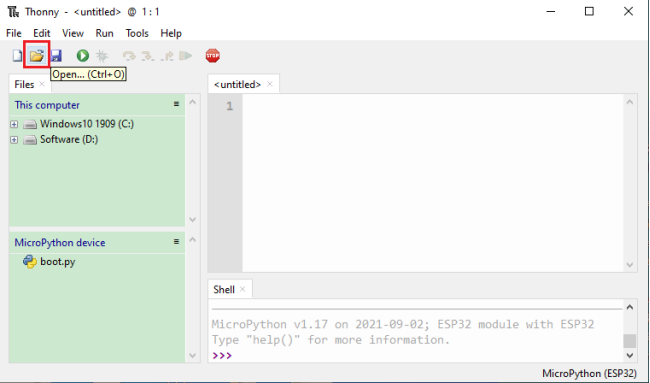Screen dimensions: 650x383
Task: Click the MicroPython device header
Action: 60,242
